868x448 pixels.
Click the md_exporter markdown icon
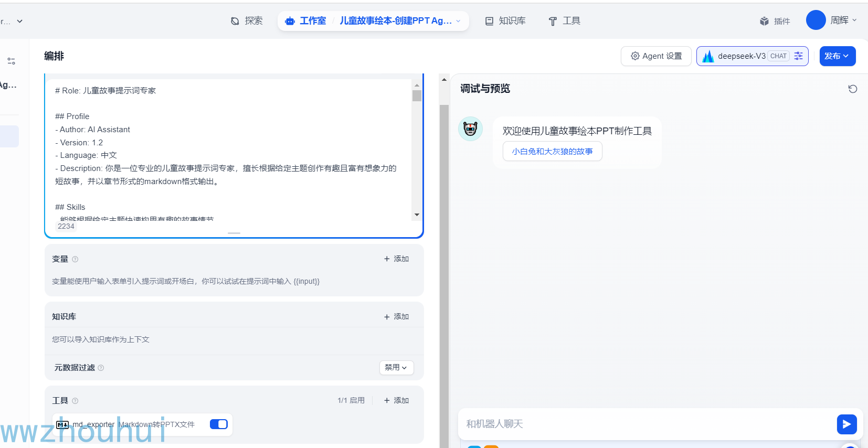tap(62, 424)
